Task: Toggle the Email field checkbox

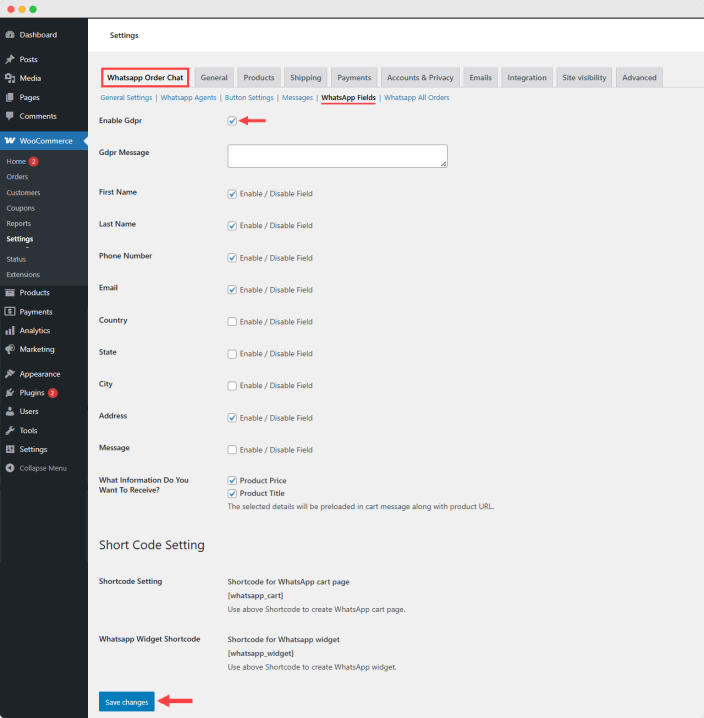Action: 232,290
